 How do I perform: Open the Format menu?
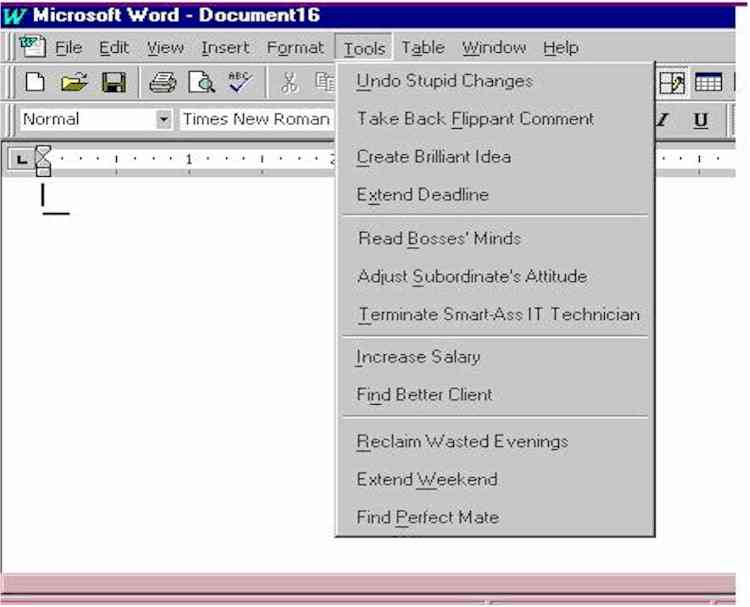[x=295, y=48]
